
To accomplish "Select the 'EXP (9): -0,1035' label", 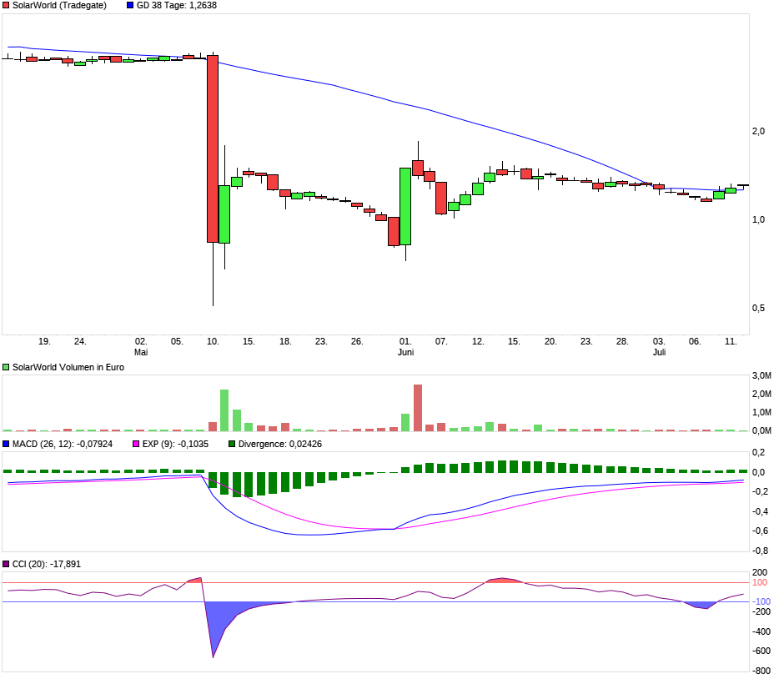I will click(x=175, y=444).
